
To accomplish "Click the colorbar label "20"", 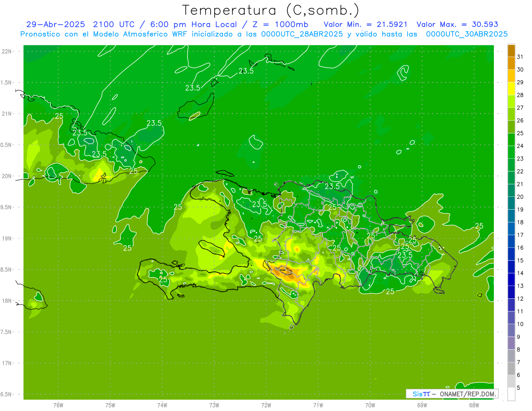I will 520,197.
